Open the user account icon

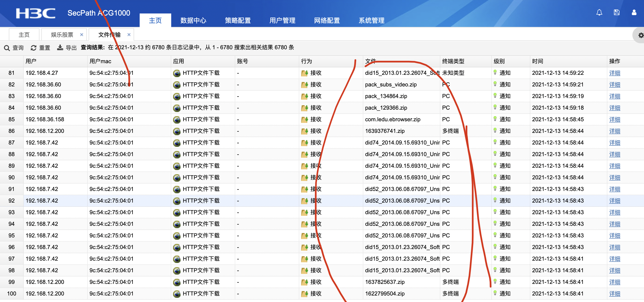634,13
